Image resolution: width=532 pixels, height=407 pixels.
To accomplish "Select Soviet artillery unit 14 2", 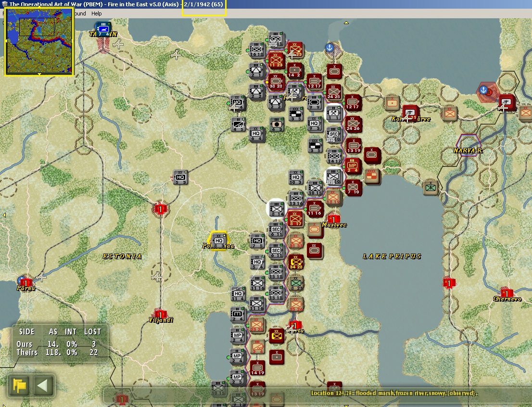I will click(294, 70).
